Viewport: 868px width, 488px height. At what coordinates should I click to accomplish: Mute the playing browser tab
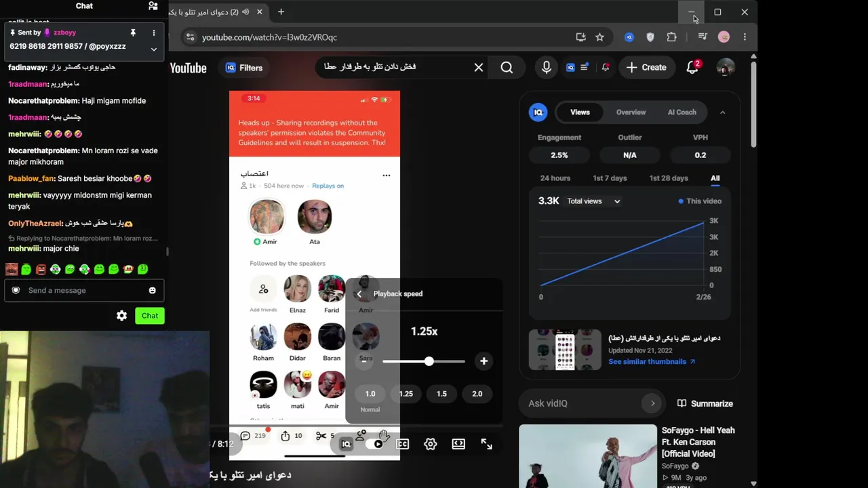[x=245, y=12]
